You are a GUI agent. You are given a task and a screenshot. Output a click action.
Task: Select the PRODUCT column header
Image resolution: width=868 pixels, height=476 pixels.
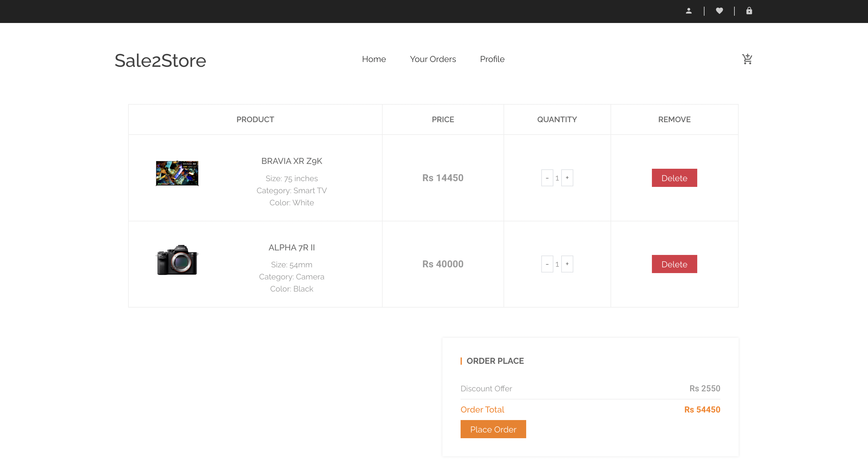(x=255, y=119)
